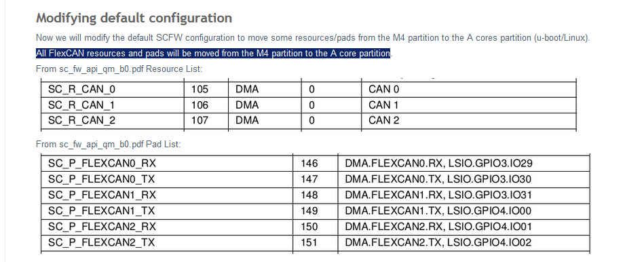644x262 pixels.
Task: Click the DMA.FLEXCAN2.RX, LSIO.GPIO4.IO01 cell
Action: coord(463,227)
